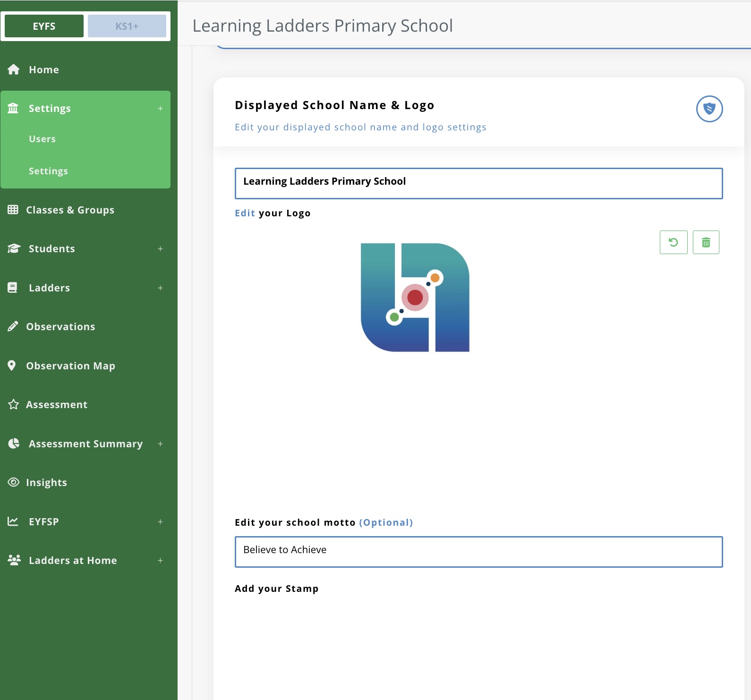
Task: Click the Assessment star icon
Action: coord(13,405)
